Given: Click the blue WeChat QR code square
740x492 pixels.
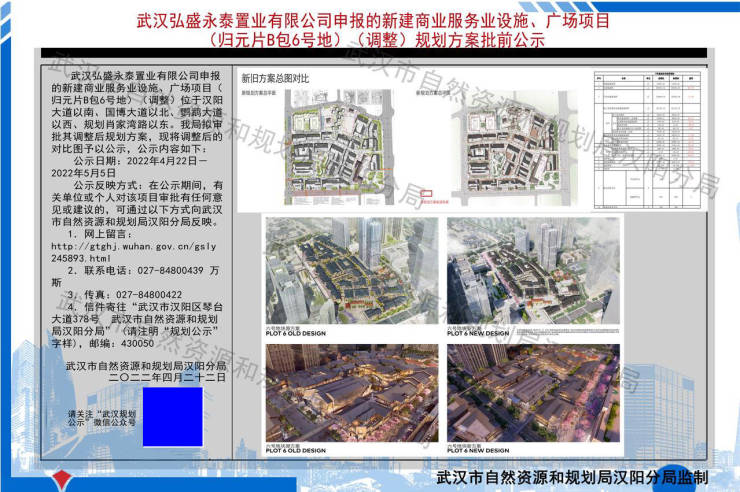Looking at the screenshot, I should click(x=172, y=417).
